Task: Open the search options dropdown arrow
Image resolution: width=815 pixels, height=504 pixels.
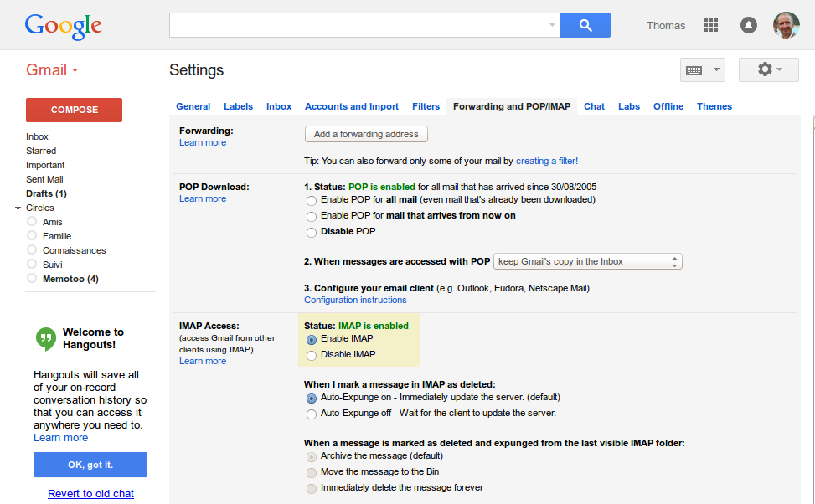Action: (x=552, y=25)
